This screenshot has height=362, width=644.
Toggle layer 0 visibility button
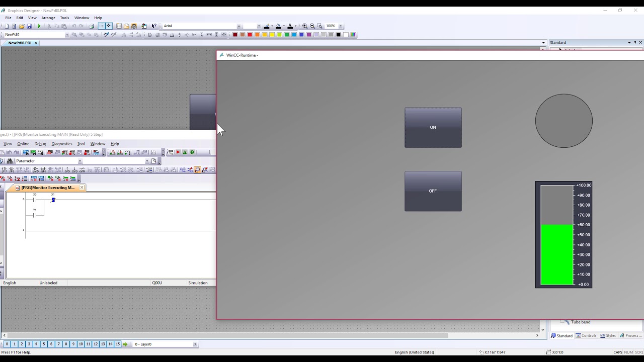(7, 344)
